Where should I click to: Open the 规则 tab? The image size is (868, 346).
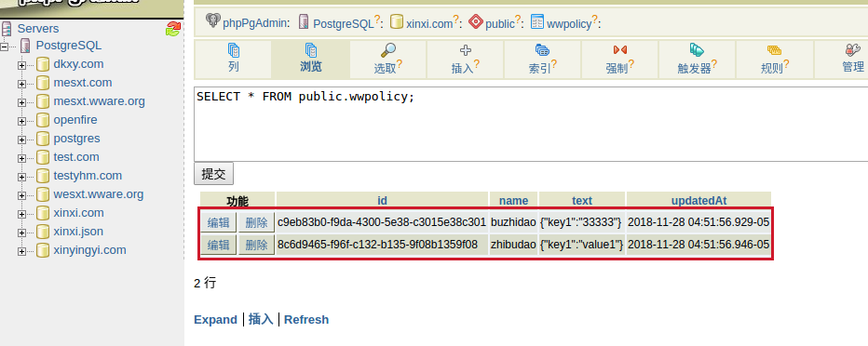775,60
